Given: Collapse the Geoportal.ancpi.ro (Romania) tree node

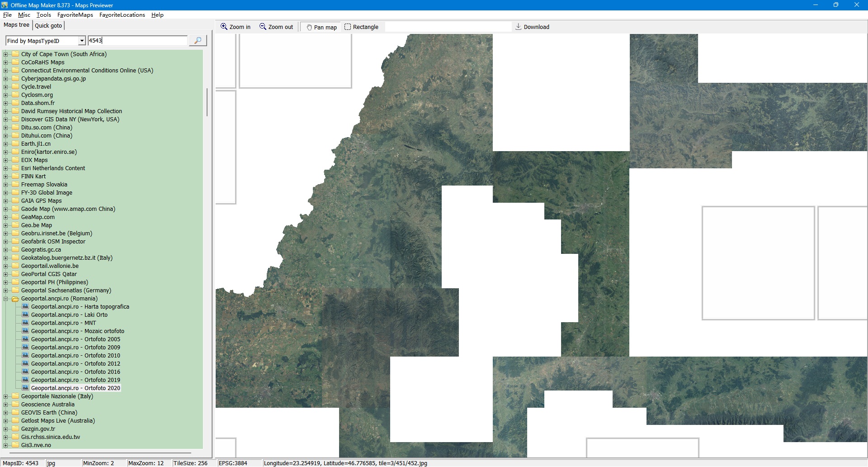Looking at the screenshot, I should pyautogui.click(x=6, y=299).
